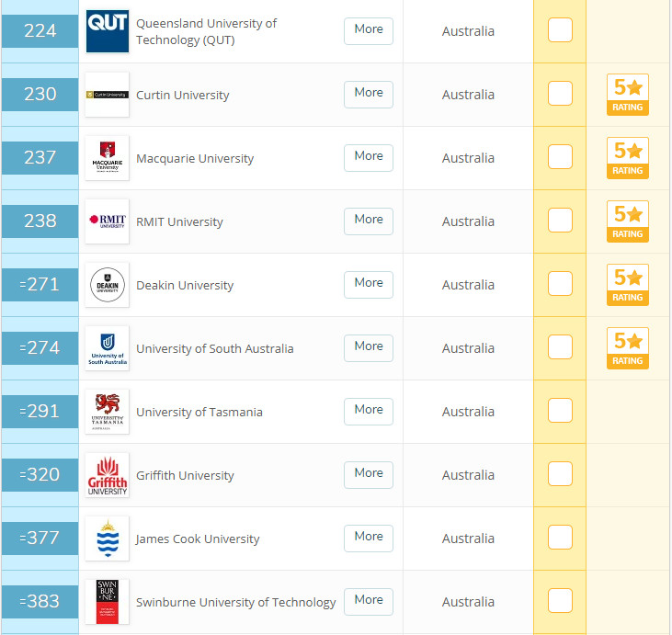This screenshot has height=635, width=672.
Task: Open the Curtin University logo
Action: click(108, 95)
